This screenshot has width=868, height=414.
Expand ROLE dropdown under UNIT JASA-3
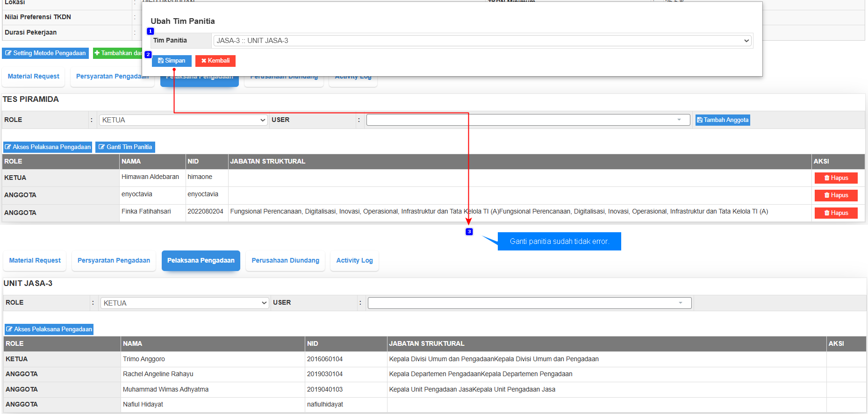(x=184, y=303)
